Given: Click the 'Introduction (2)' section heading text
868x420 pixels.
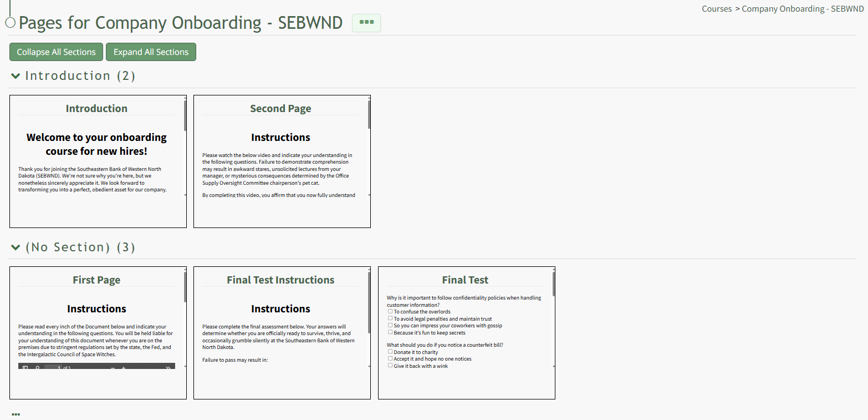Looking at the screenshot, I should 80,75.
